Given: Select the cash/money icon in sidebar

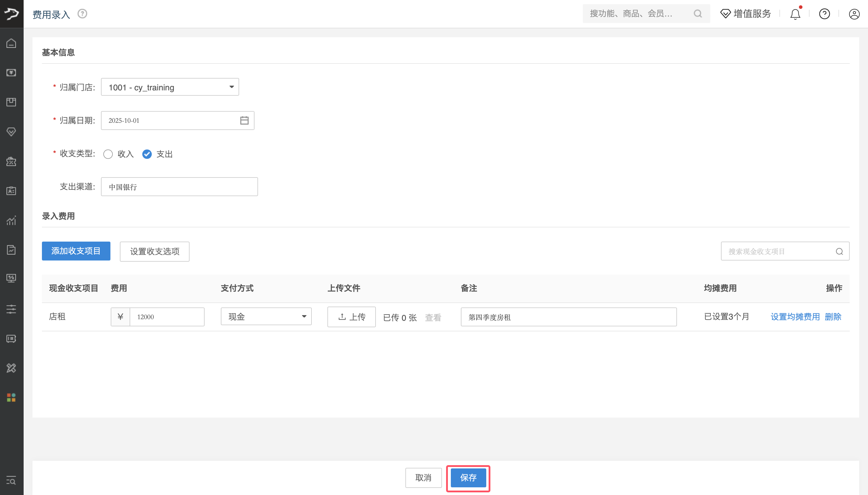Looking at the screenshot, I should click(11, 72).
